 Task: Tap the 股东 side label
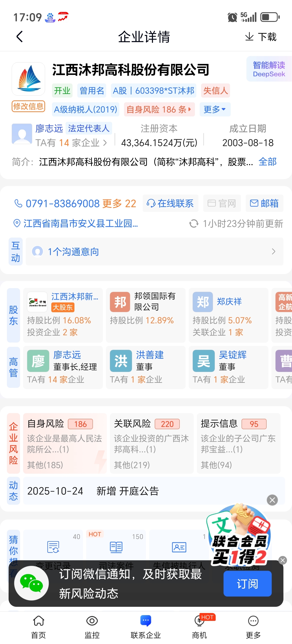pos(14,315)
